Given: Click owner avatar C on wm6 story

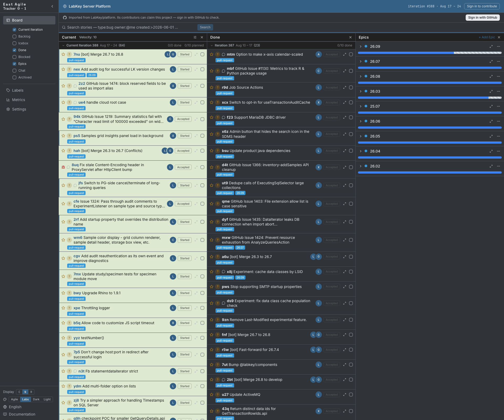Looking at the screenshot, I should [x=173, y=240].
